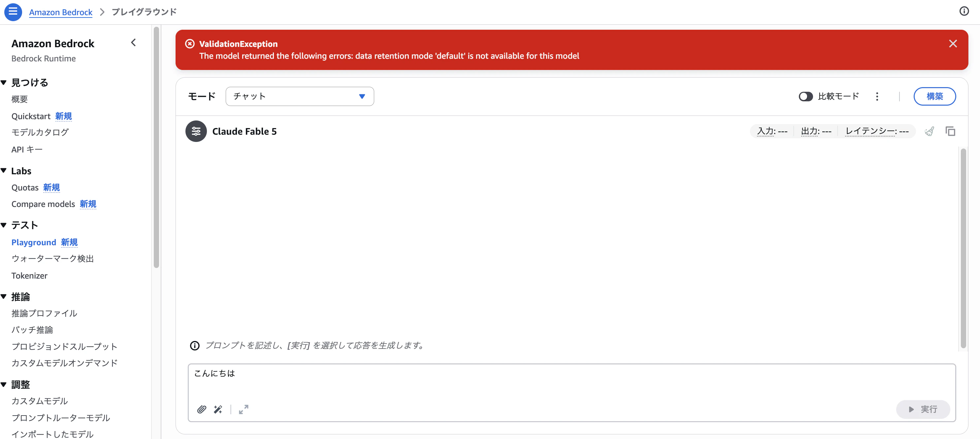Open the モード チャット dropdown
This screenshot has width=980, height=439.
(x=299, y=96)
